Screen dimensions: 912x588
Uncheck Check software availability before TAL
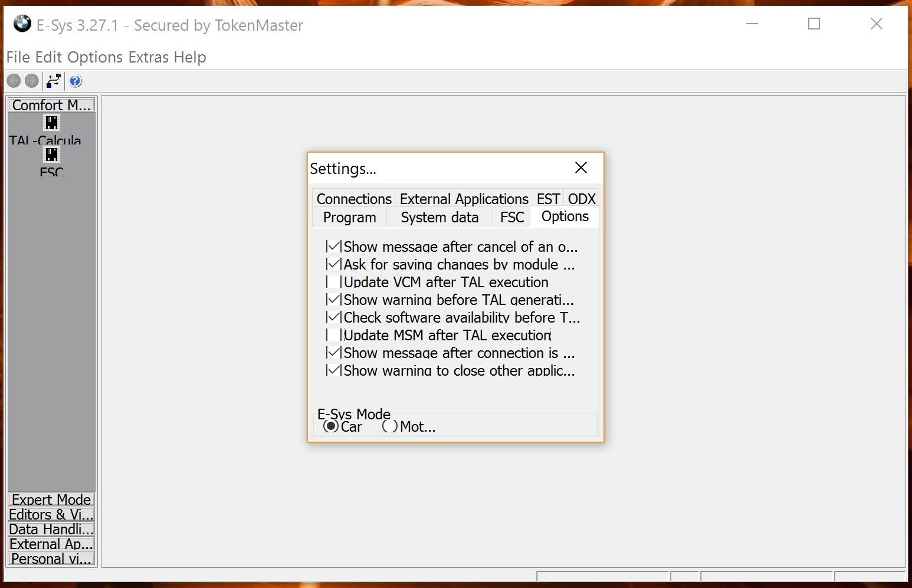point(334,317)
